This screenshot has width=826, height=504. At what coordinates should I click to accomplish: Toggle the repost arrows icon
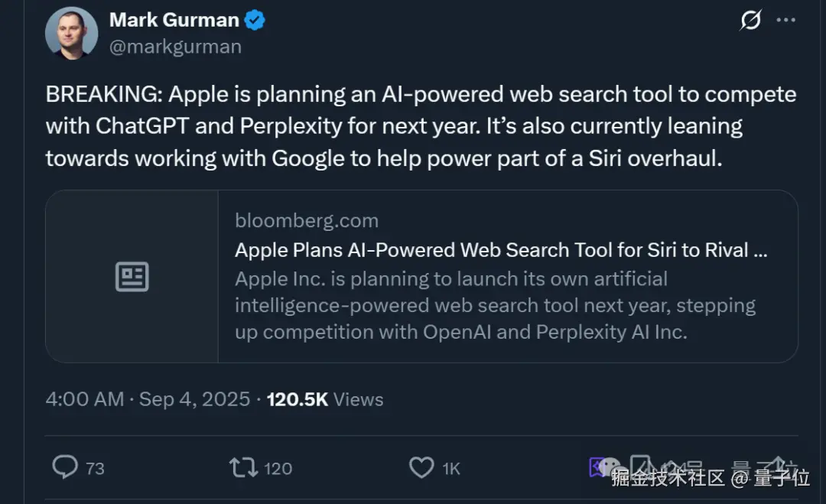point(243,467)
